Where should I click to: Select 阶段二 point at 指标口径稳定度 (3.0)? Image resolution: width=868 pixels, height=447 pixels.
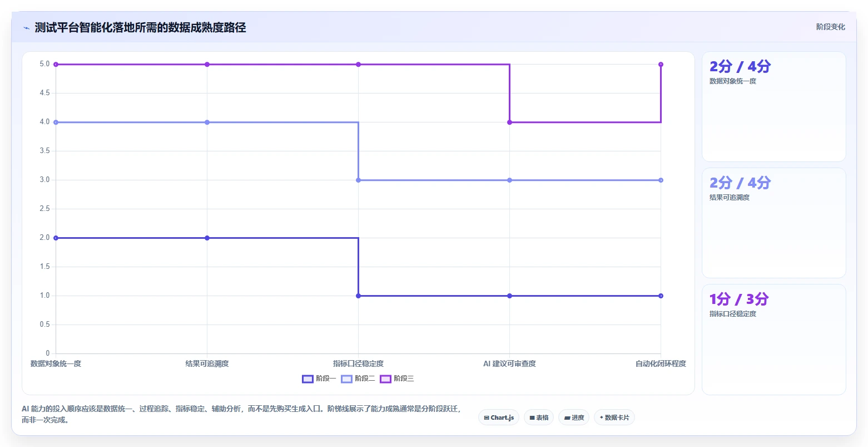pyautogui.click(x=358, y=180)
